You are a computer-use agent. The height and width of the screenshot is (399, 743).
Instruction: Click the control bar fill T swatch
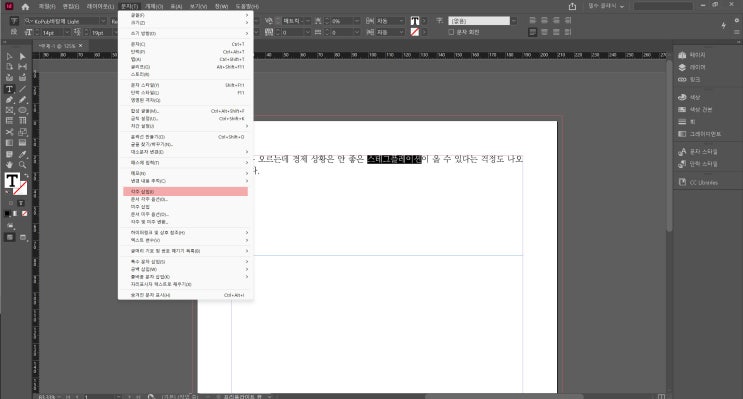(415, 21)
